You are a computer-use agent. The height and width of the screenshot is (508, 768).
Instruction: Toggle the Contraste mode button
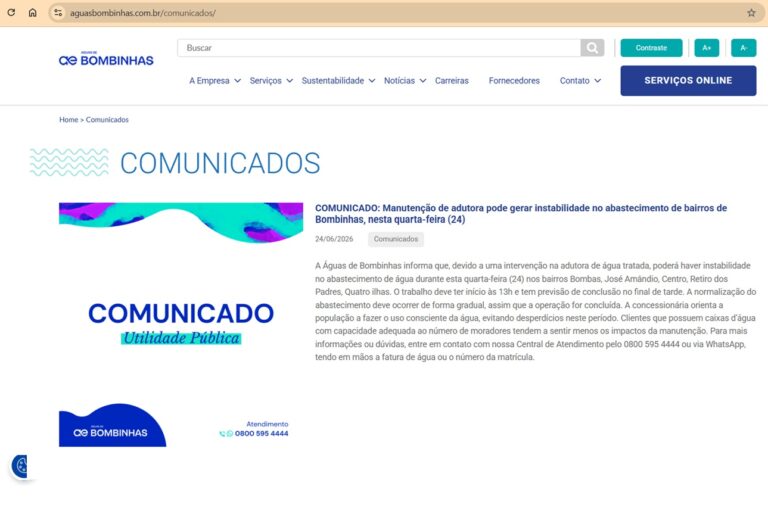651,48
